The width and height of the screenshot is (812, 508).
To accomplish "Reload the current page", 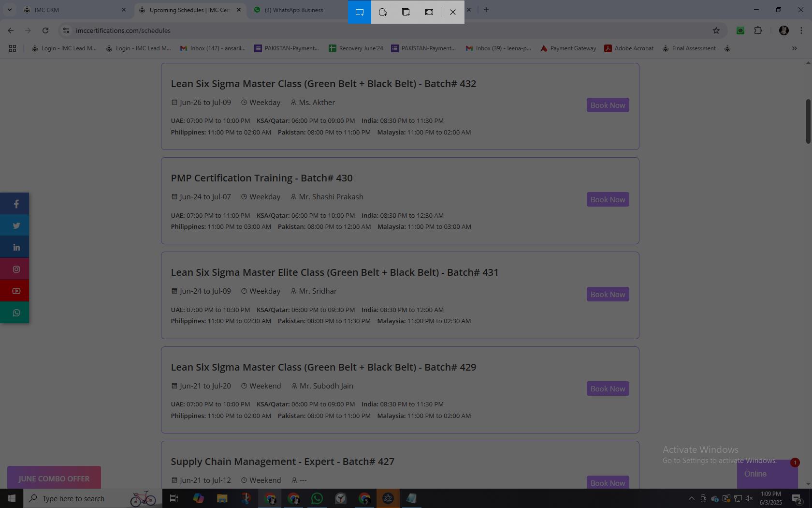I will [x=45, y=30].
